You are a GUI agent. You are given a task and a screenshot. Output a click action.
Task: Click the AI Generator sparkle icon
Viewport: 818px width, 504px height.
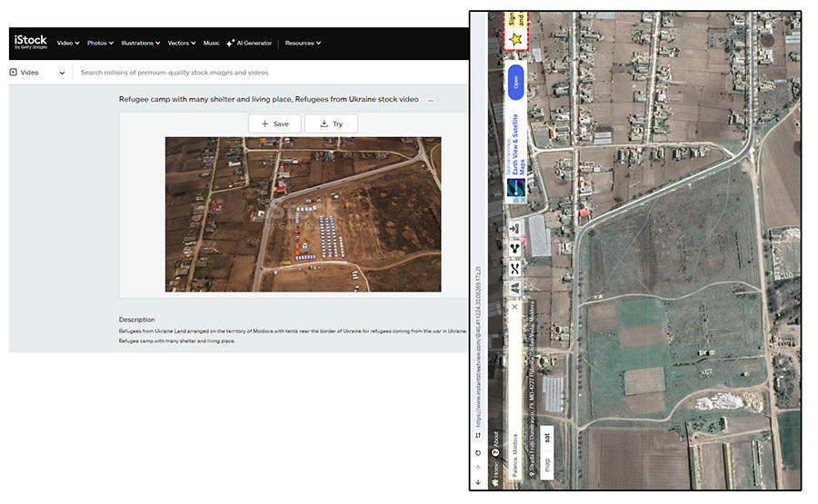click(x=230, y=44)
